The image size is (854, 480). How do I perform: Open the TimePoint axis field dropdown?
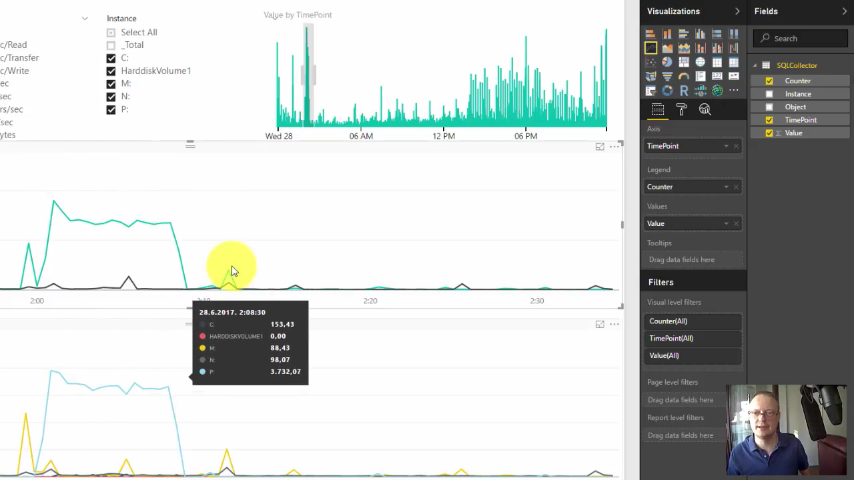(x=726, y=146)
